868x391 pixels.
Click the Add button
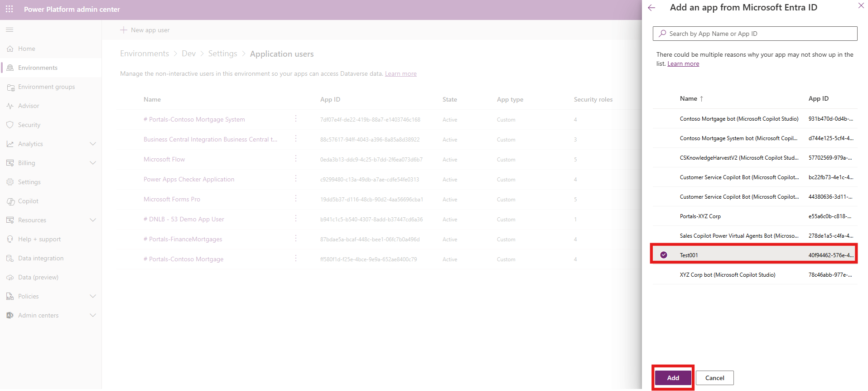tap(673, 378)
